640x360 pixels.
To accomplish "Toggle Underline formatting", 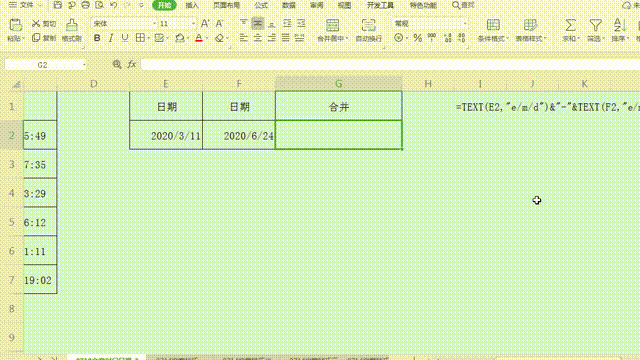I will point(124,38).
